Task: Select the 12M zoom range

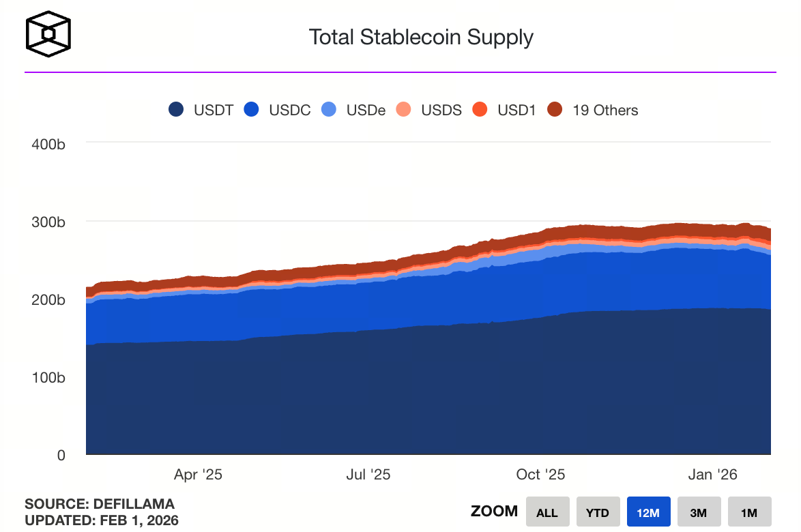Action: click(x=648, y=512)
